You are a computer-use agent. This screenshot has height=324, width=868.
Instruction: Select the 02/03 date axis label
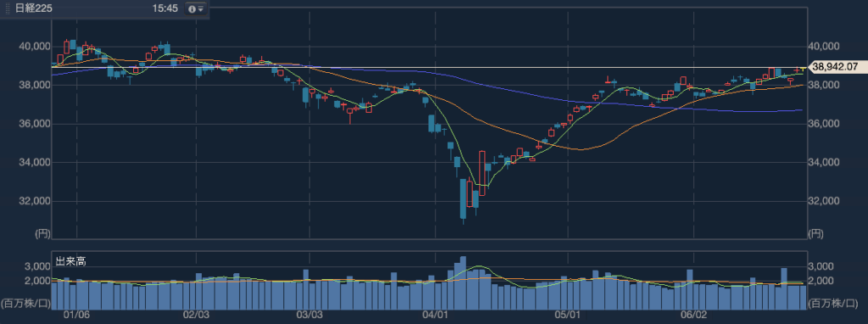(x=196, y=315)
